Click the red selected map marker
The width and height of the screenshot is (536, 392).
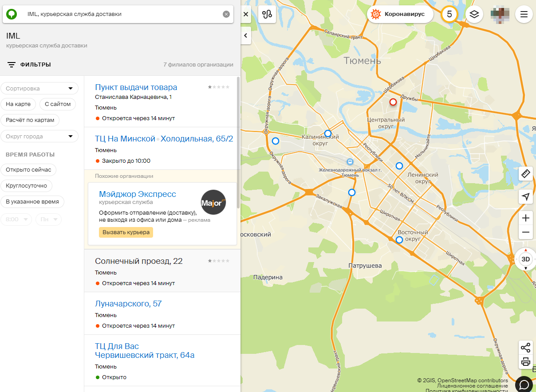pyautogui.click(x=393, y=102)
